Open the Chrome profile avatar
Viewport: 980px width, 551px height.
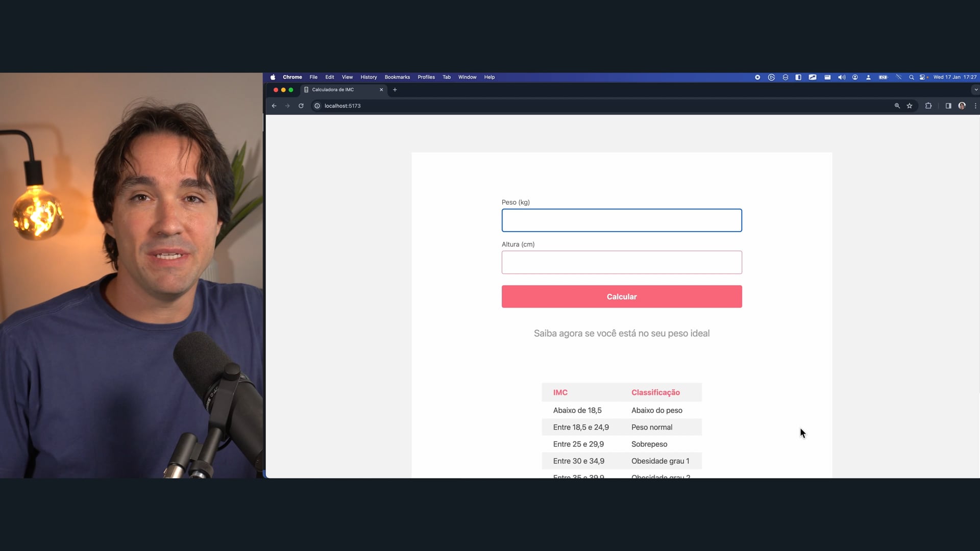coord(962,106)
